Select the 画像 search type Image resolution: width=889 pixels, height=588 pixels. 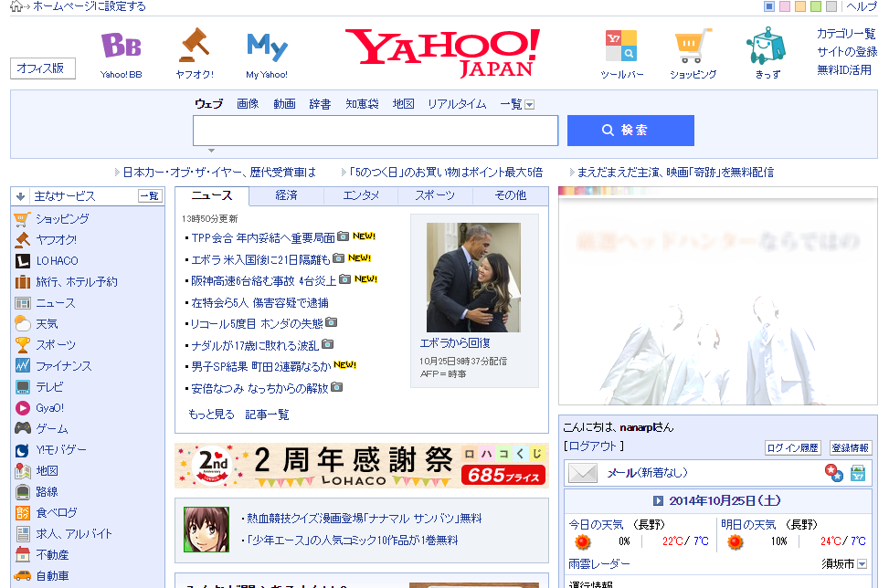pyautogui.click(x=248, y=104)
